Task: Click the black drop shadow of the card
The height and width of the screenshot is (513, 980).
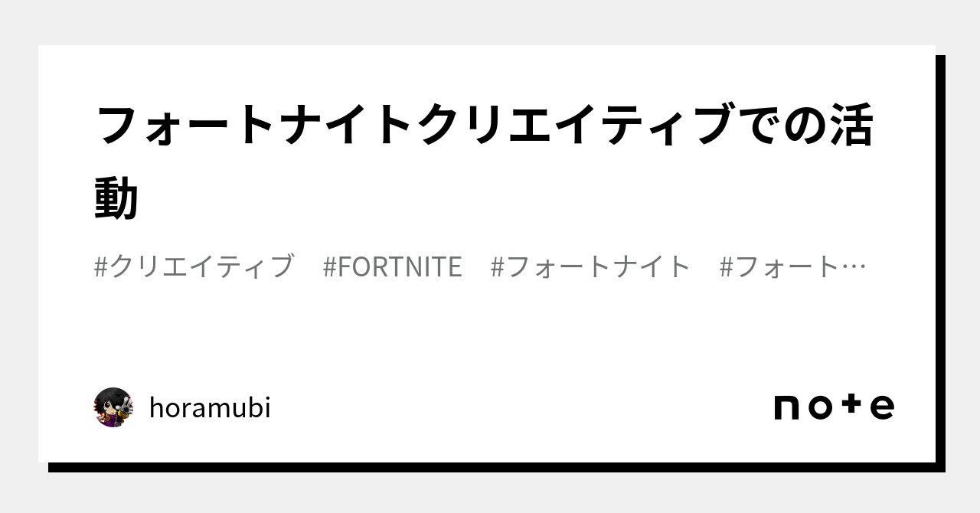Action: (x=941, y=260)
